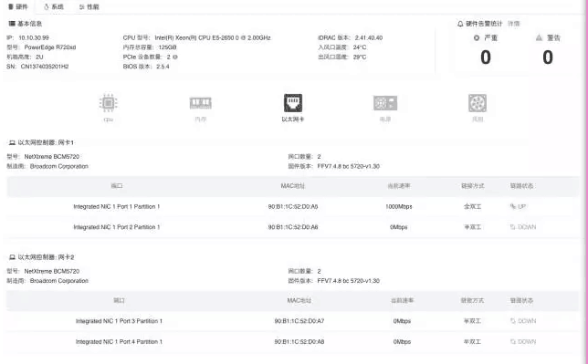Click row Integrated NIC 1 Port 4 Partition 1

click(x=293, y=342)
